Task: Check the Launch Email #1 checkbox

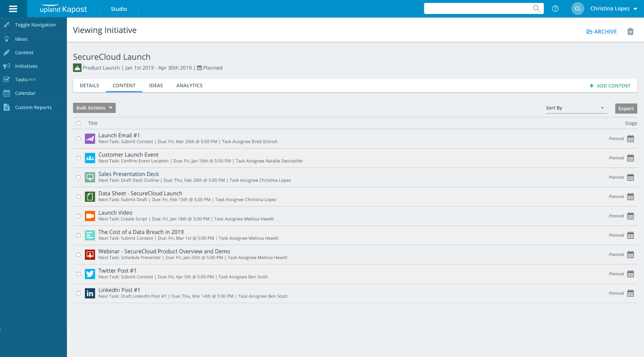Action: tap(78, 139)
